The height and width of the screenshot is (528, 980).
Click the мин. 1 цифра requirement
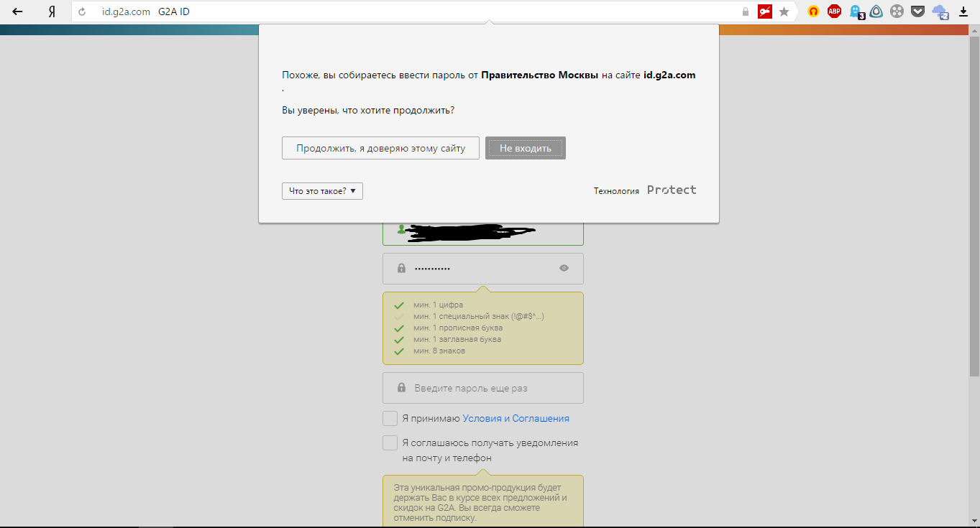click(438, 305)
